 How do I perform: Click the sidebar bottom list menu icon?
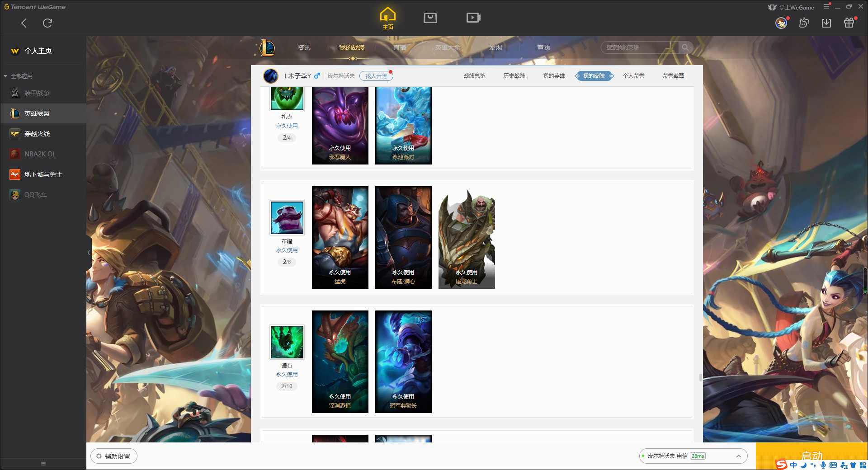pyautogui.click(x=43, y=464)
